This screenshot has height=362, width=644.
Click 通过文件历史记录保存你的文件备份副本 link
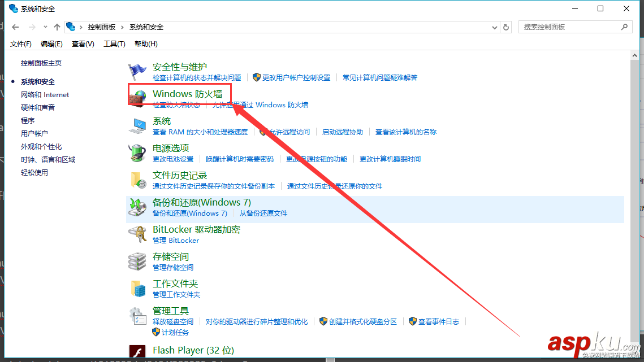coord(214,186)
